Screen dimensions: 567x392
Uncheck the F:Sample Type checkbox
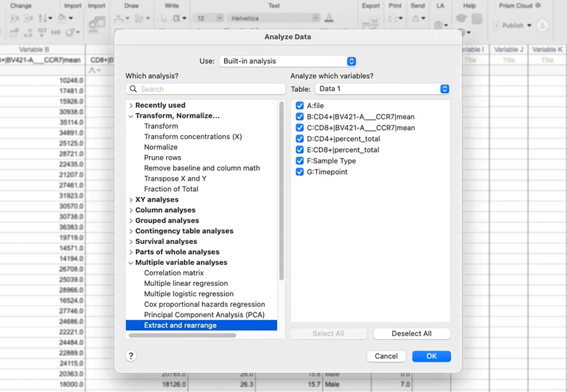300,161
